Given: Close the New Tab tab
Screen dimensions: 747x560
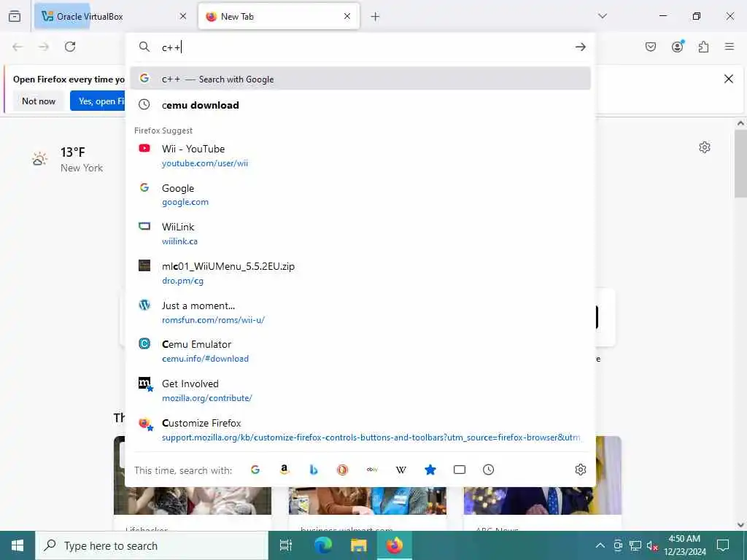Looking at the screenshot, I should pos(347,17).
